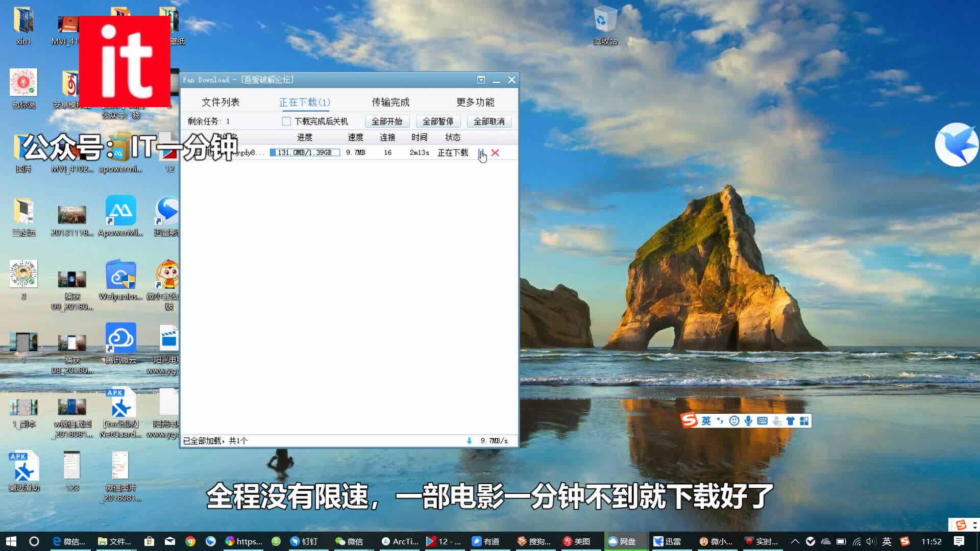Open the Sogou soft keyboard icon
This screenshot has height=551, width=980.
[x=763, y=421]
